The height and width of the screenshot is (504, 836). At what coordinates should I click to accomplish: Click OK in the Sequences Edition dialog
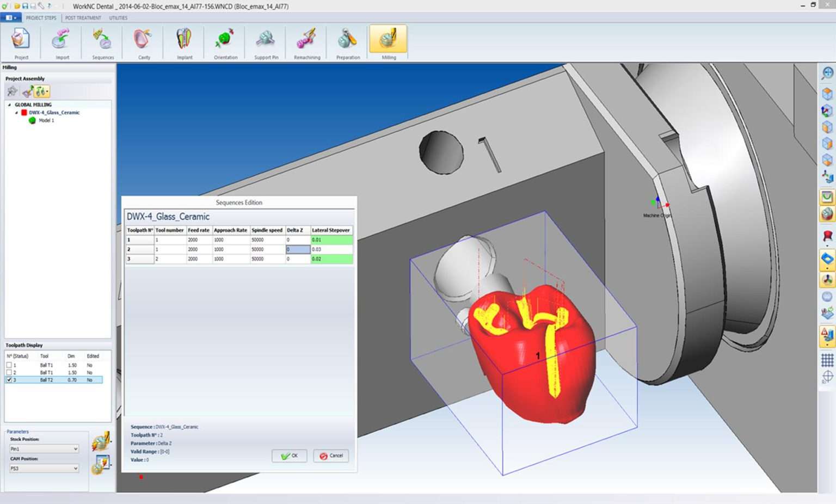[289, 456]
